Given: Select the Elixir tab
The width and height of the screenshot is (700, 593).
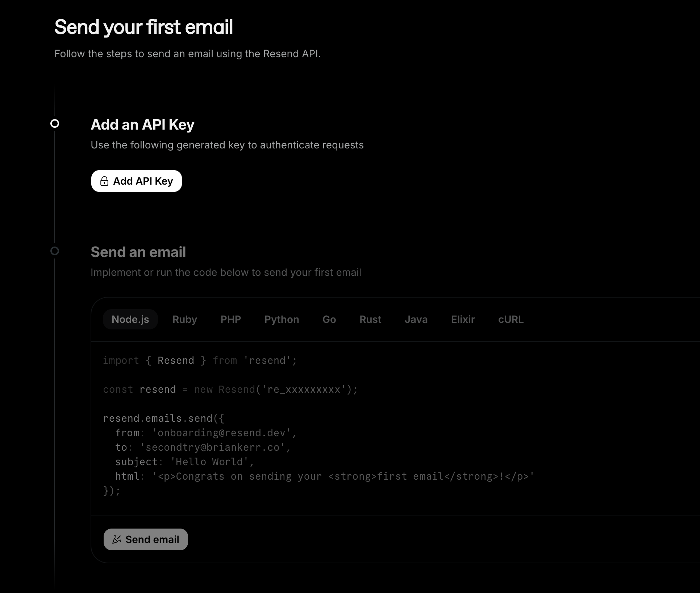Looking at the screenshot, I should (x=463, y=319).
